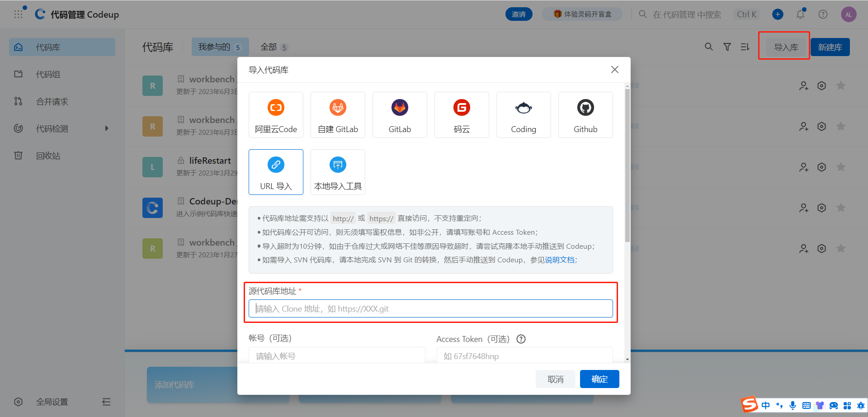Image resolution: width=868 pixels, height=417 pixels.
Task: Open the Sogou skin shirt icon
Action: click(x=820, y=405)
